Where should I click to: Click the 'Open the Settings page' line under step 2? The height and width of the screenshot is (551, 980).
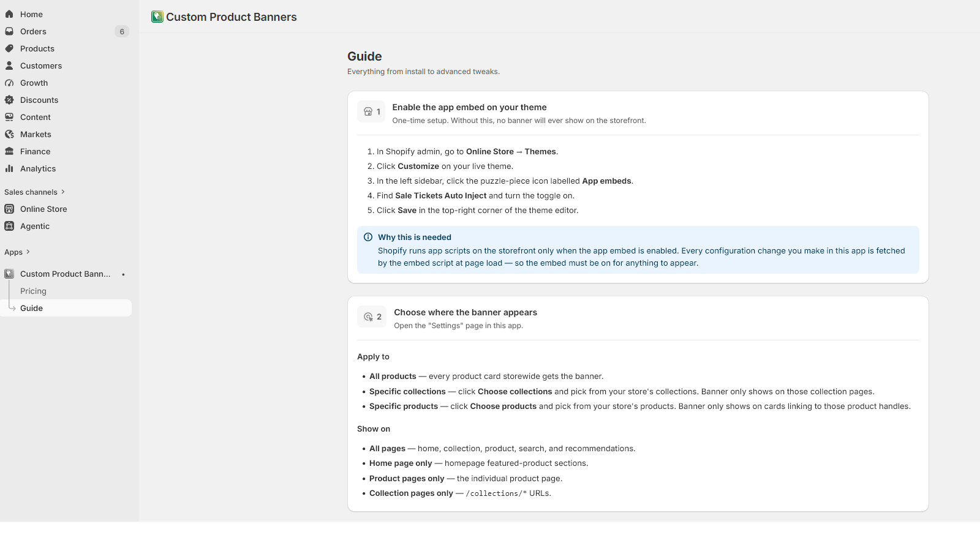click(x=458, y=326)
